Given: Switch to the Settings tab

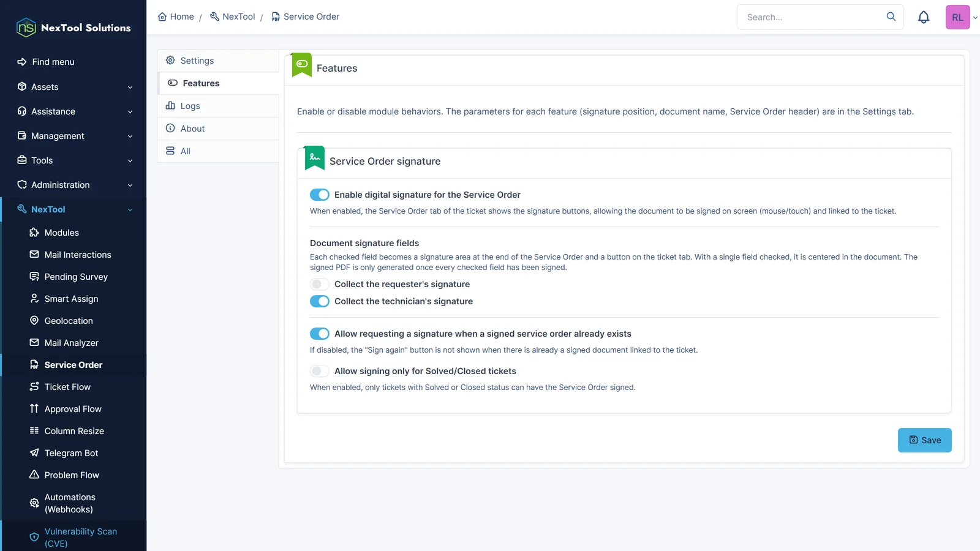Looking at the screenshot, I should point(218,61).
